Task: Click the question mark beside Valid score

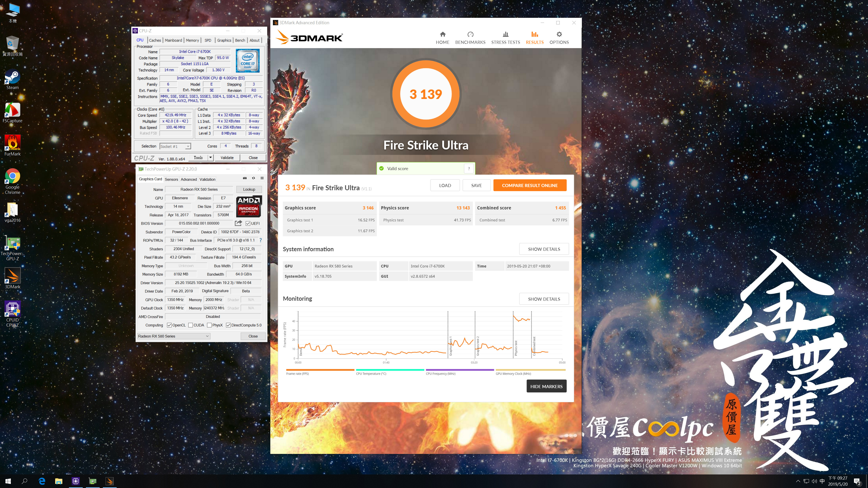Action: (x=469, y=168)
